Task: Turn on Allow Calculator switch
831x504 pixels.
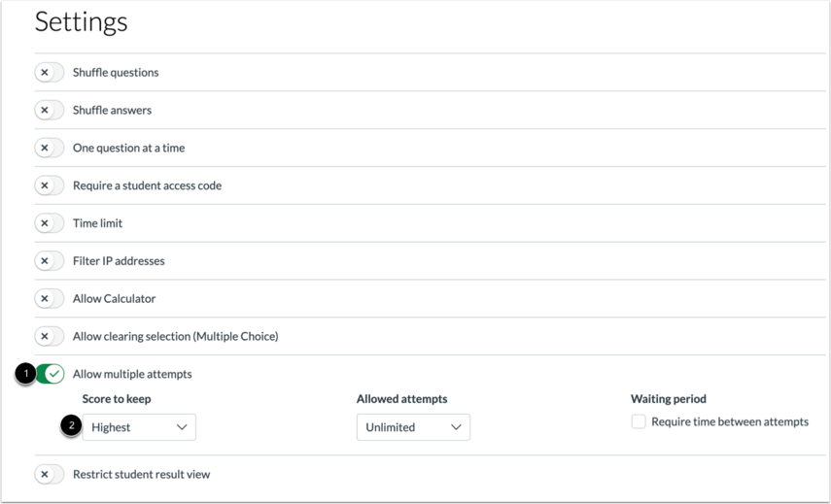Action: pyautogui.click(x=49, y=299)
